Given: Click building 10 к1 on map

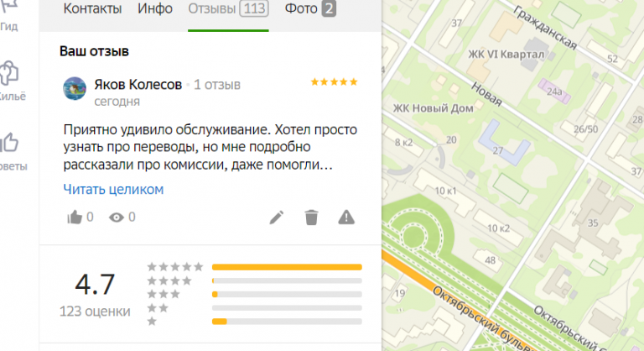Looking at the screenshot, I should [x=445, y=191].
